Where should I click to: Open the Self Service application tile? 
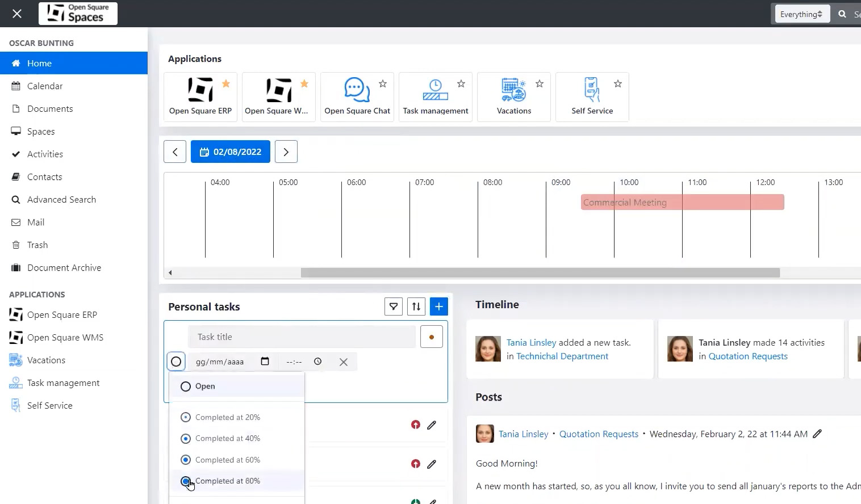coord(592,97)
